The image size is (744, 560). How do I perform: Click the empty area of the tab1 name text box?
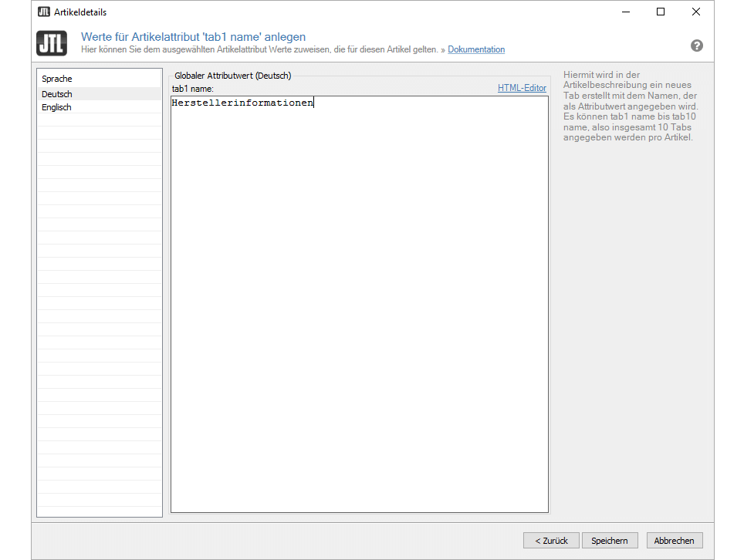pyautogui.click(x=359, y=309)
